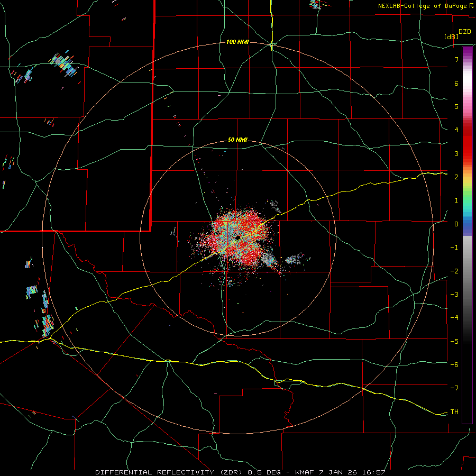Click the gray -2 dB segment of the color bar
Viewport: 476px width, 476px height.
pos(467,271)
